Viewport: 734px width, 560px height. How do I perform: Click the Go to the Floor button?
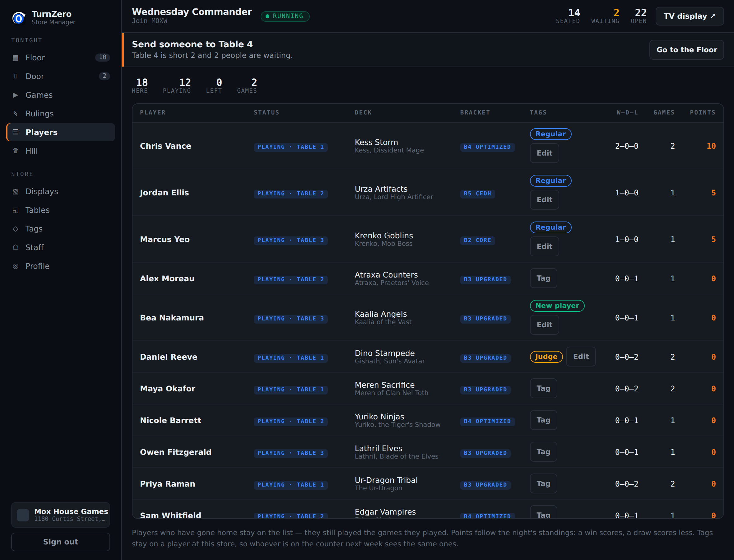pyautogui.click(x=686, y=50)
